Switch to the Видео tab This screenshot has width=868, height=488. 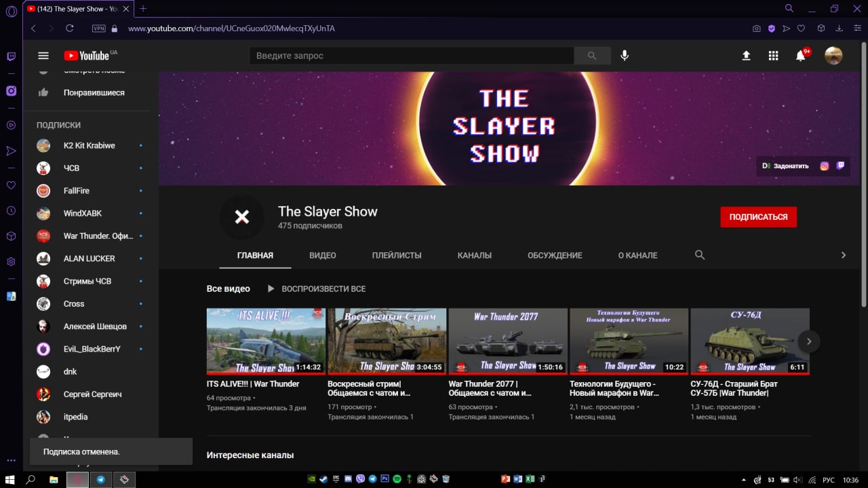(323, 255)
